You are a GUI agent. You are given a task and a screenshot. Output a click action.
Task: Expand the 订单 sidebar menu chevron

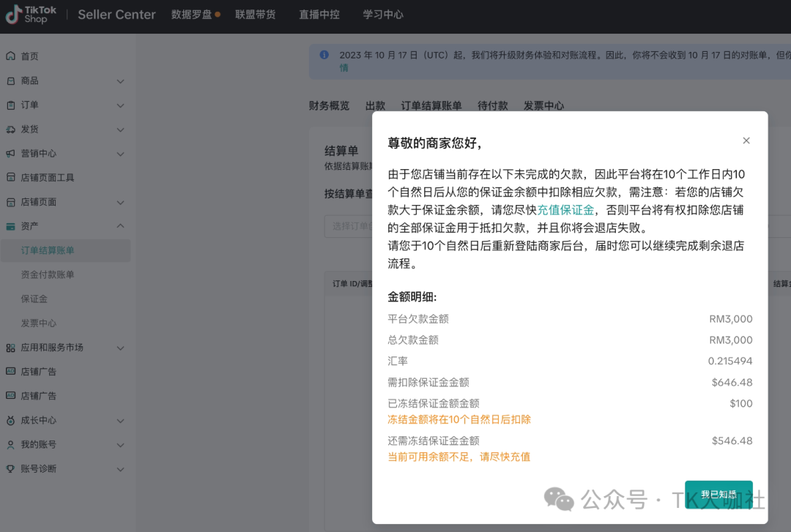coord(121,105)
